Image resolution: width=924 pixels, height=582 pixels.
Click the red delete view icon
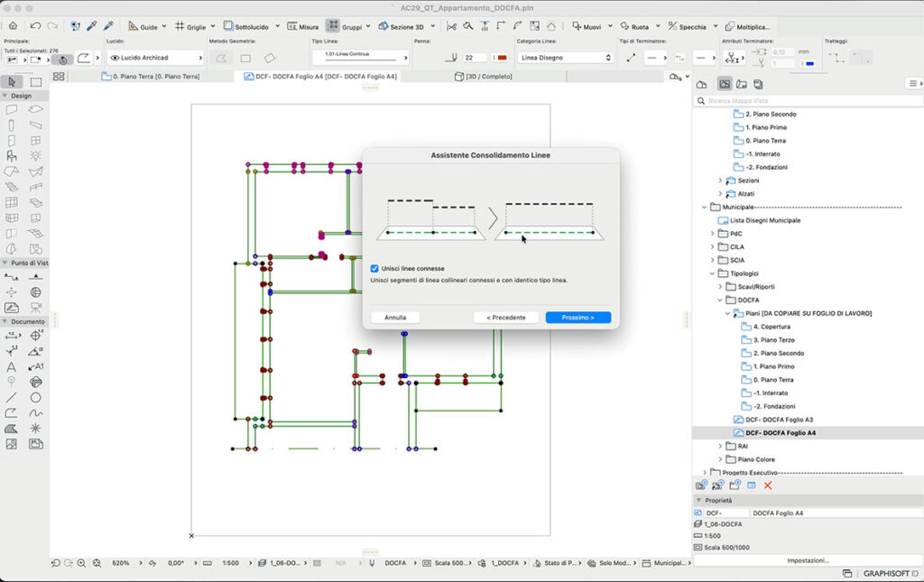(768, 485)
